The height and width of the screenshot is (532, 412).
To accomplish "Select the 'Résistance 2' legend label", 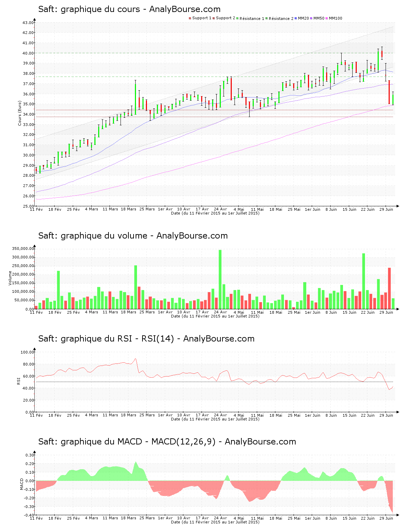I will point(281,18).
